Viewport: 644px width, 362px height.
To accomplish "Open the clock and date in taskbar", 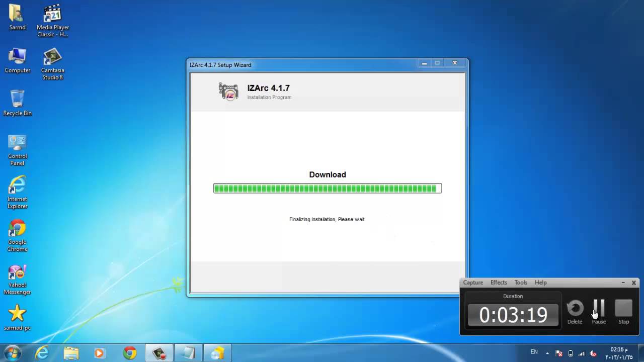I will click(619, 353).
